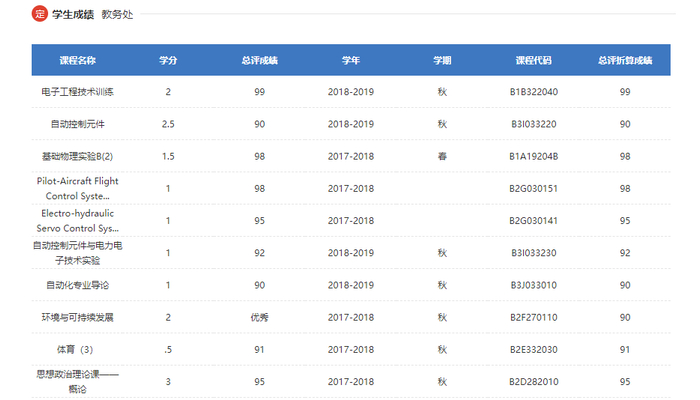Click total grade 99 for 电子工程技术训练

(x=259, y=92)
